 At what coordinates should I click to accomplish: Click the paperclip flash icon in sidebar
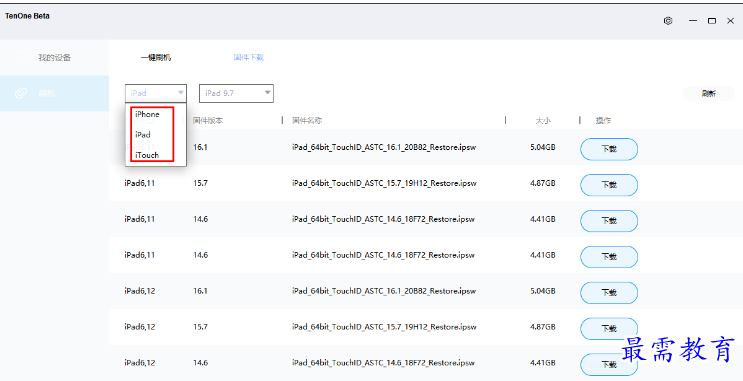[21, 93]
